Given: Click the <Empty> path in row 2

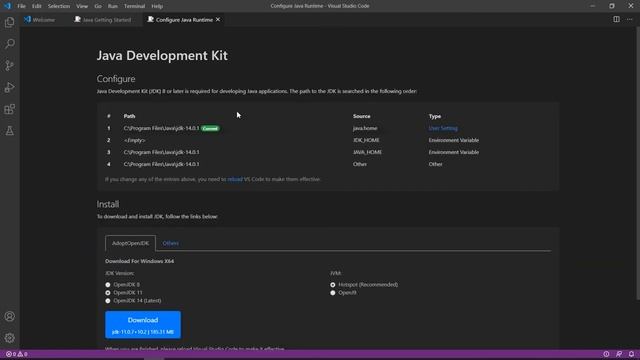Looking at the screenshot, I should [x=134, y=140].
